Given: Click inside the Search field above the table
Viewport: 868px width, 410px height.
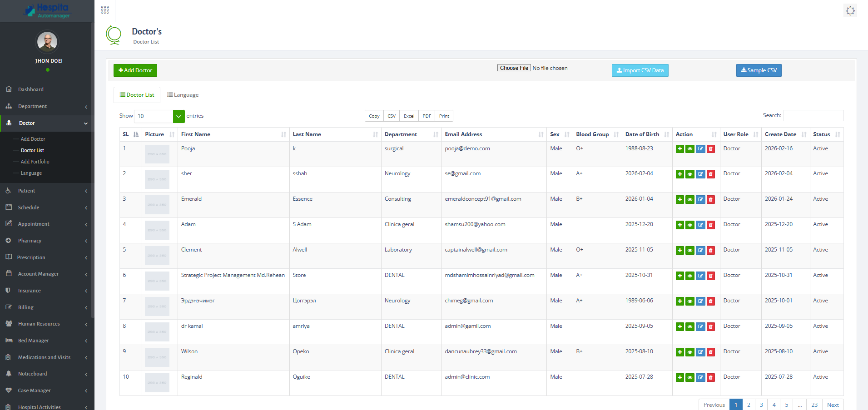Looking at the screenshot, I should pos(813,115).
